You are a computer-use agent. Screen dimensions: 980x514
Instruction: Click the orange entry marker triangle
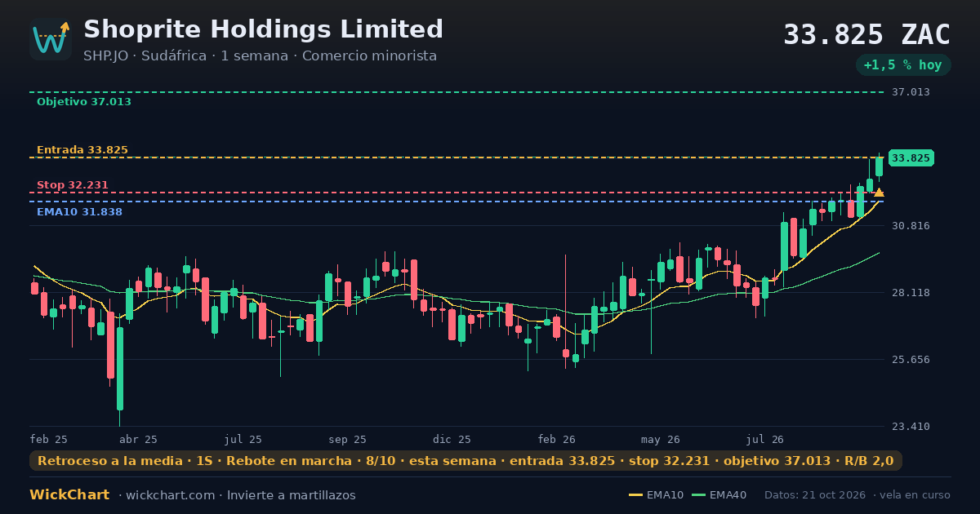tap(879, 193)
